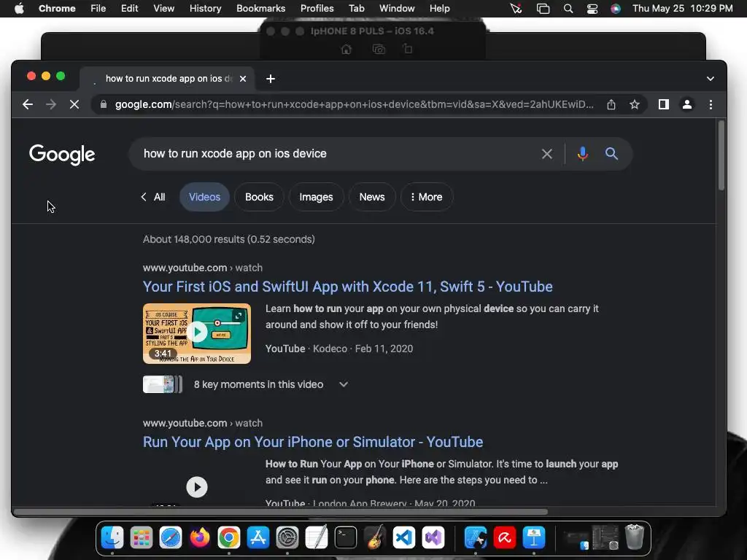This screenshot has height=560, width=747.
Task: Open Terminal from the Dock
Action: point(345,538)
